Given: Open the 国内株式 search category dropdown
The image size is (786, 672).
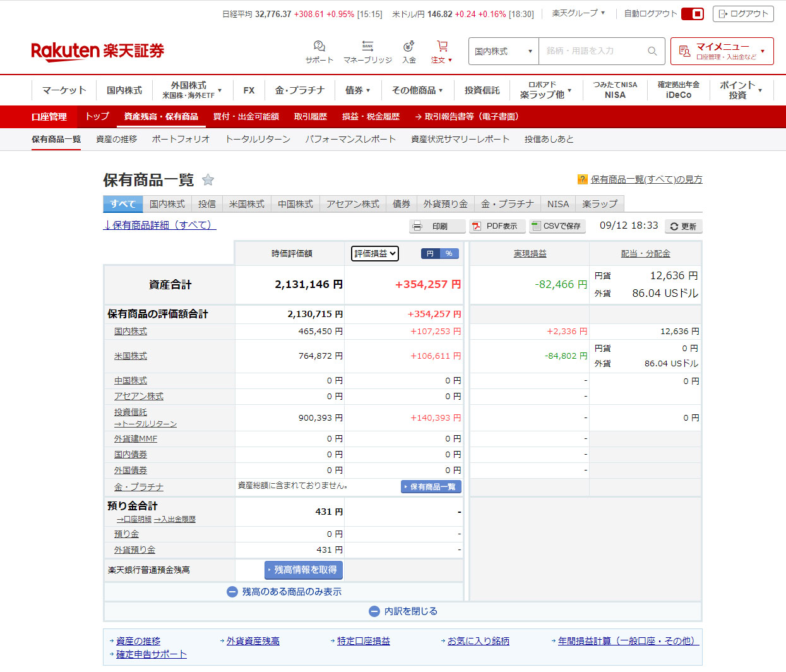Looking at the screenshot, I should coord(503,51).
